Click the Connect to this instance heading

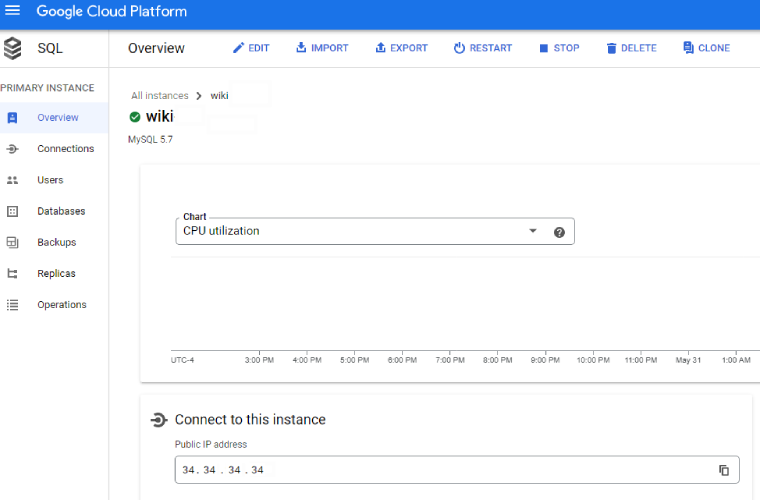[x=250, y=420]
